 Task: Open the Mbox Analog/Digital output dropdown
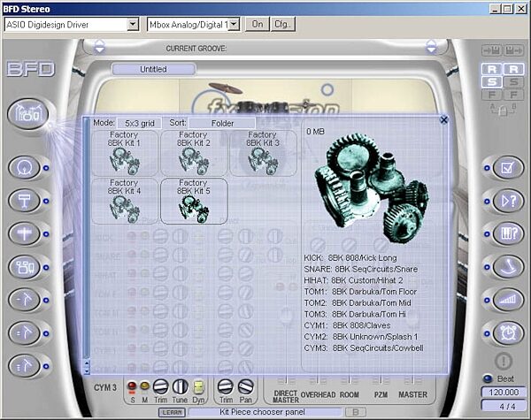[x=234, y=25]
